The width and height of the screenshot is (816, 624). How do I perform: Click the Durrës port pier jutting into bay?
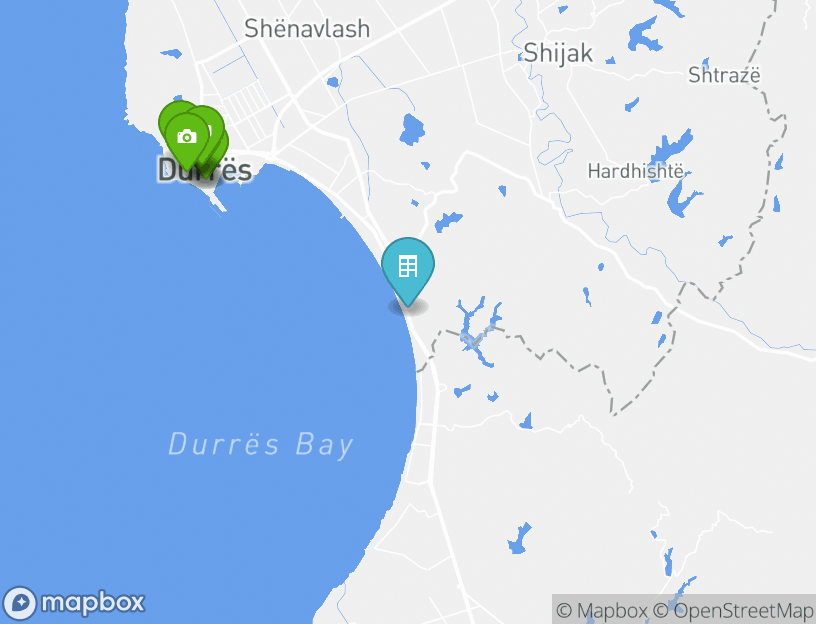click(215, 199)
